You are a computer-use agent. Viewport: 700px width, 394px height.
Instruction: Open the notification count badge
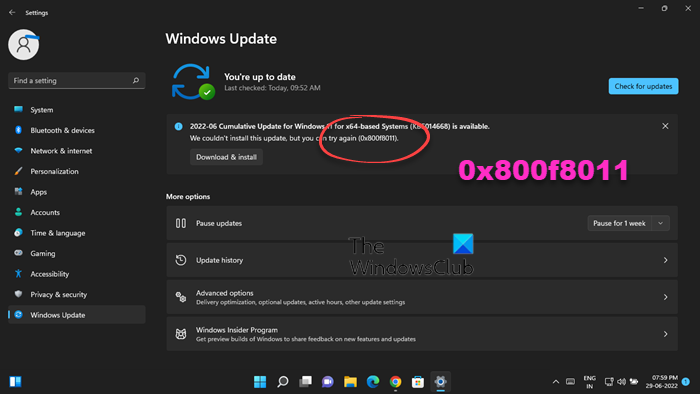click(686, 382)
